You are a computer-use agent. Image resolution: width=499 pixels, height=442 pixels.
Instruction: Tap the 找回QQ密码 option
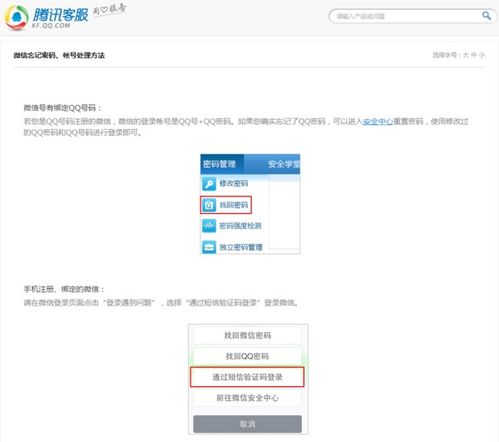(x=247, y=356)
